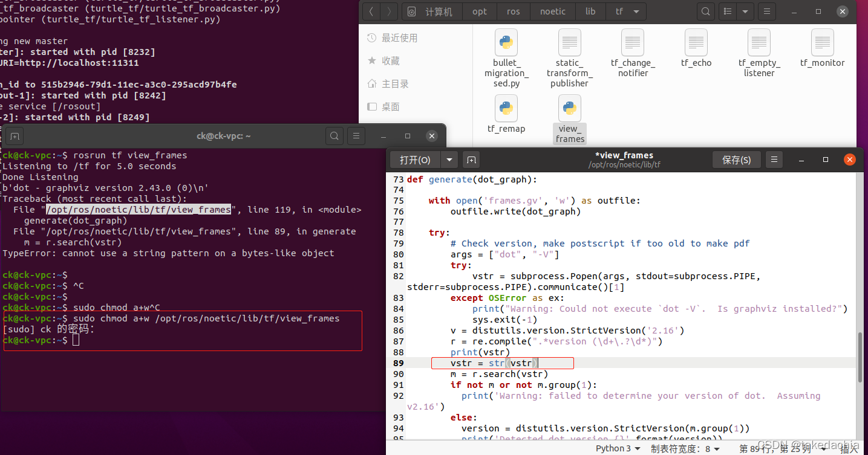
Task: Open file manager hamburger menu
Action: 766,11
